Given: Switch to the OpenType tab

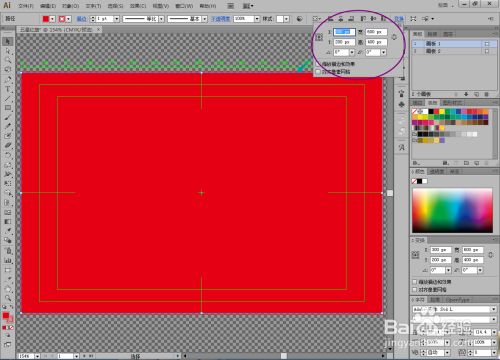Looking at the screenshot, I should (x=457, y=300).
